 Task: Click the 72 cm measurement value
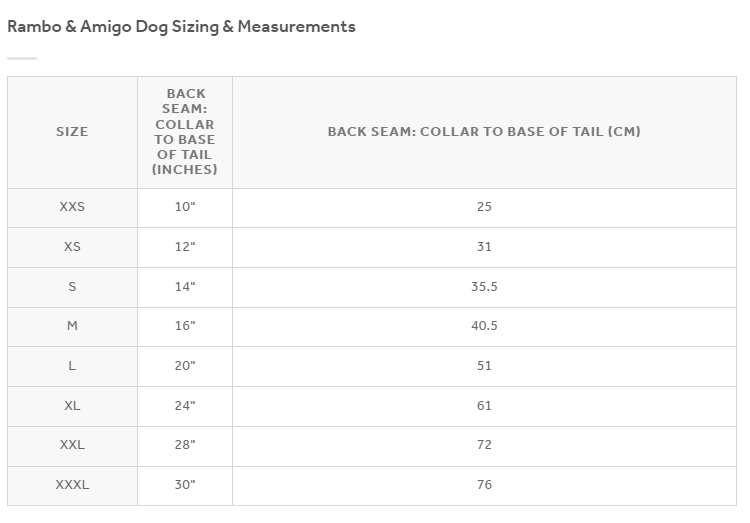click(x=484, y=445)
